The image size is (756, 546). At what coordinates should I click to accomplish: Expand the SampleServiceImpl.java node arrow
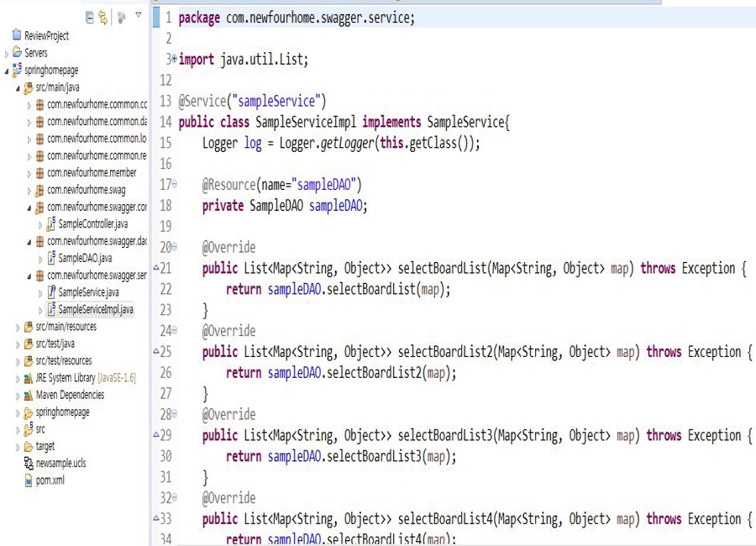point(40,311)
